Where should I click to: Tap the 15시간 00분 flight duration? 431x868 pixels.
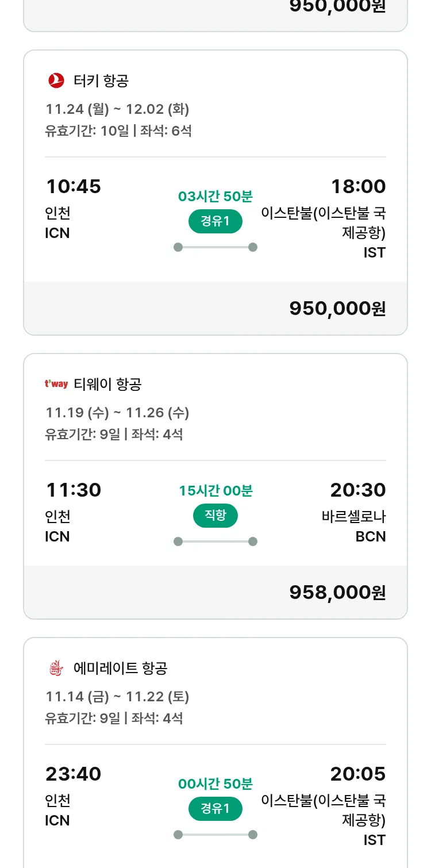pos(215,491)
